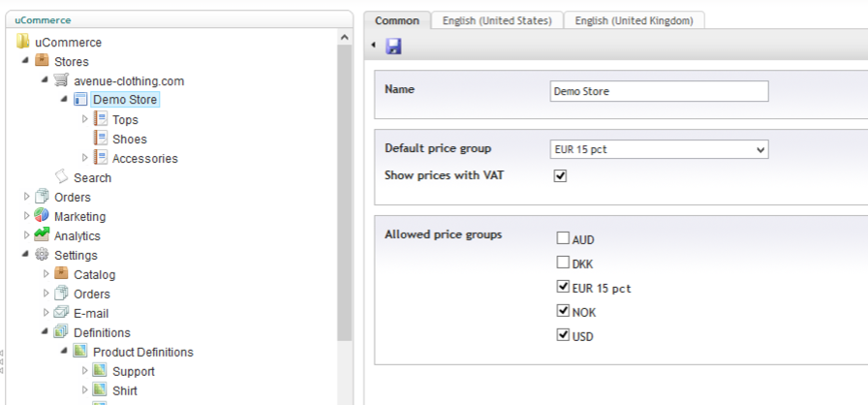868x405 pixels.
Task: Click the Support definition icon
Action: (x=100, y=371)
